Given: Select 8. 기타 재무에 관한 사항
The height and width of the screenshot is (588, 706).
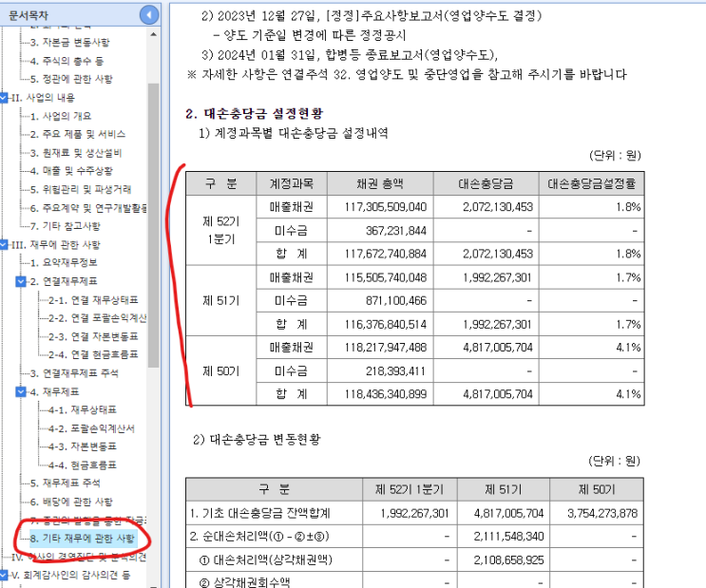Looking at the screenshot, I should (x=84, y=539).
